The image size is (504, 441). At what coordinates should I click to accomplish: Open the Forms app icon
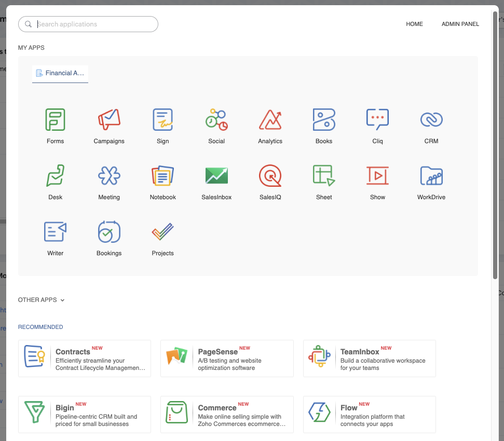(56, 120)
